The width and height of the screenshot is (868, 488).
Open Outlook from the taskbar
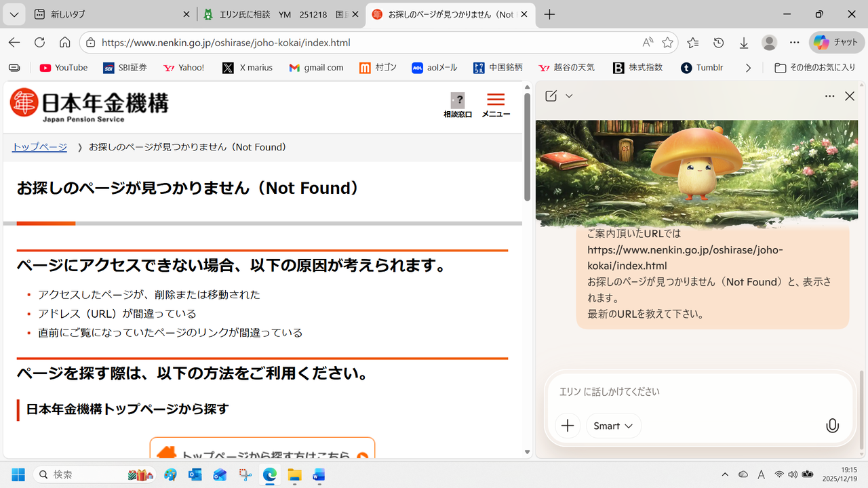(x=195, y=474)
